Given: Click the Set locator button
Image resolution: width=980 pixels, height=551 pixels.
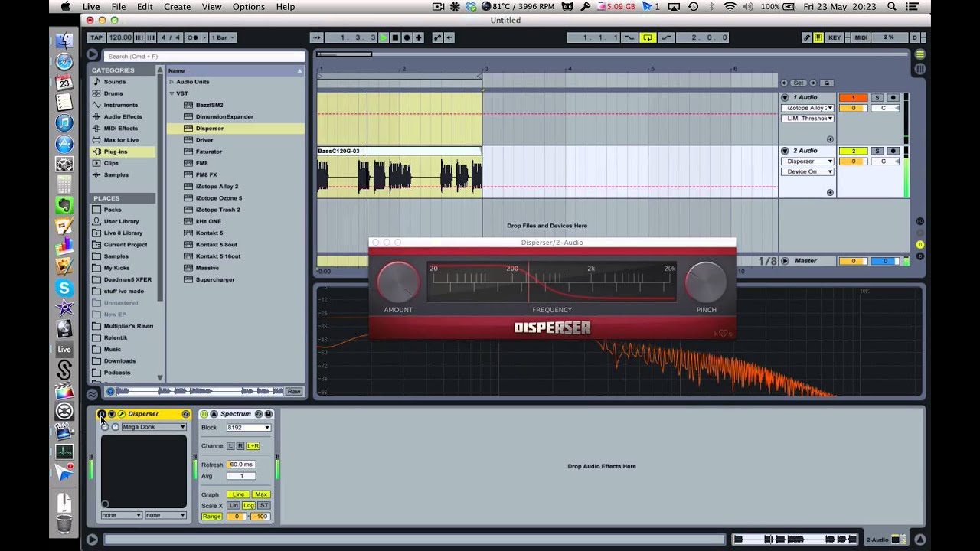Looking at the screenshot, I should tap(799, 83).
